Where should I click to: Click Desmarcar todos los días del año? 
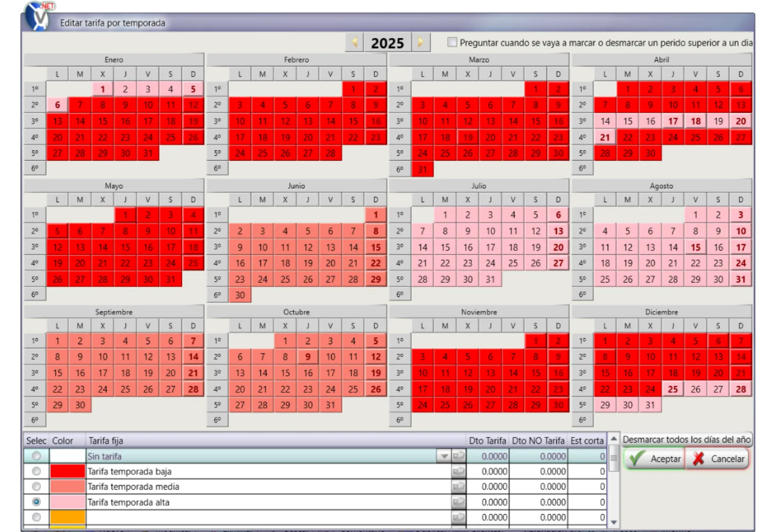coord(686,439)
